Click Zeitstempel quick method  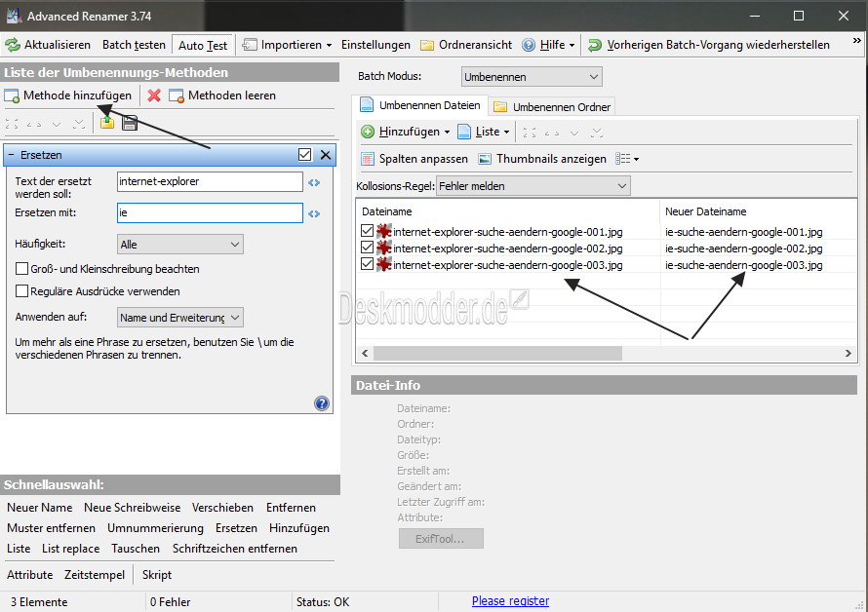tap(95, 575)
